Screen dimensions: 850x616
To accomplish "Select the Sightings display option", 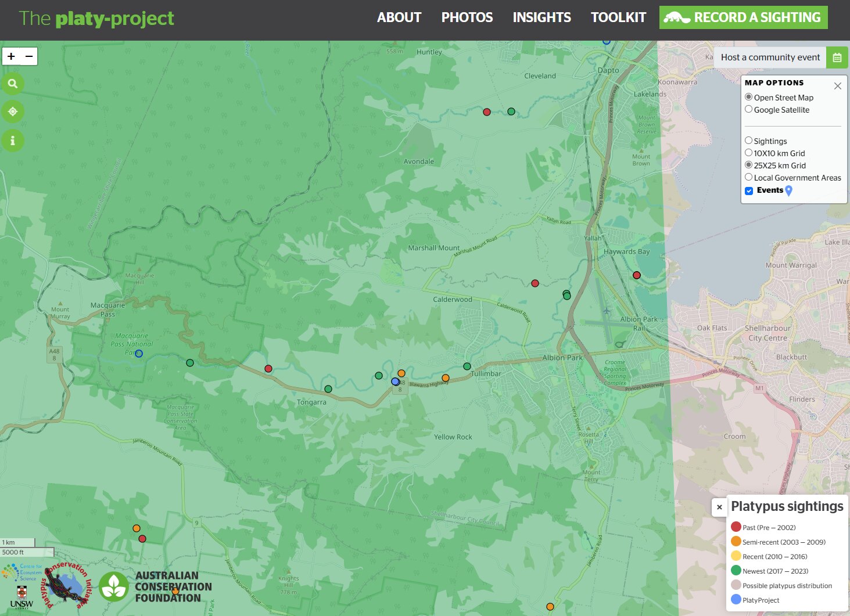I will click(x=748, y=140).
